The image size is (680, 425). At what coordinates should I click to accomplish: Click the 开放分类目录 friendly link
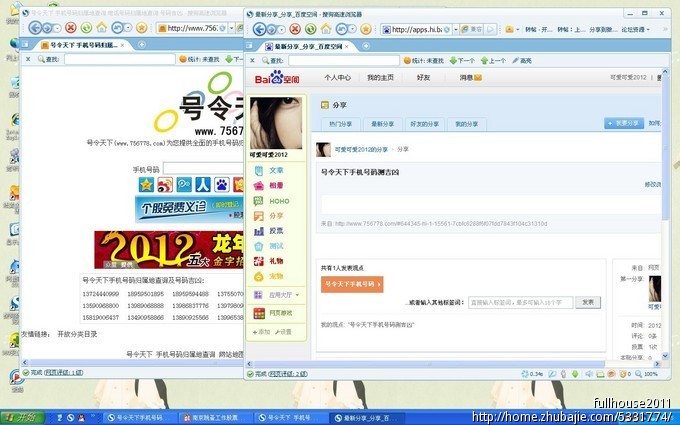point(77,334)
